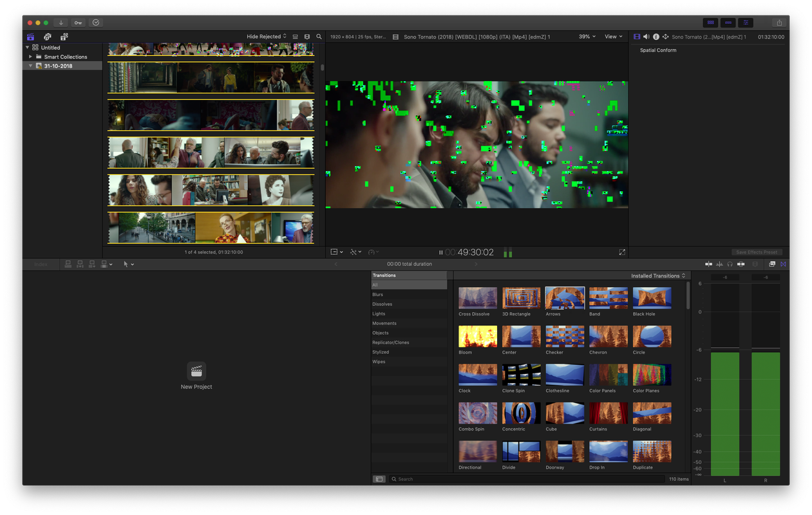Open the Titles and Generators sidebar

(64, 37)
